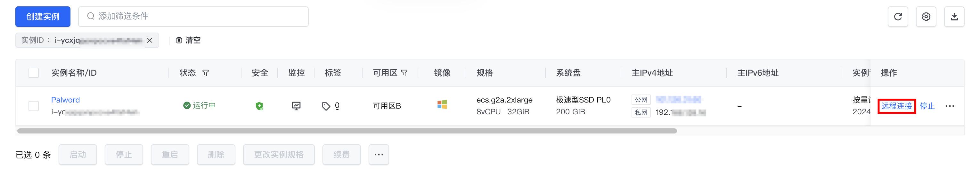Open the instance monitoring chart icon

(x=296, y=106)
